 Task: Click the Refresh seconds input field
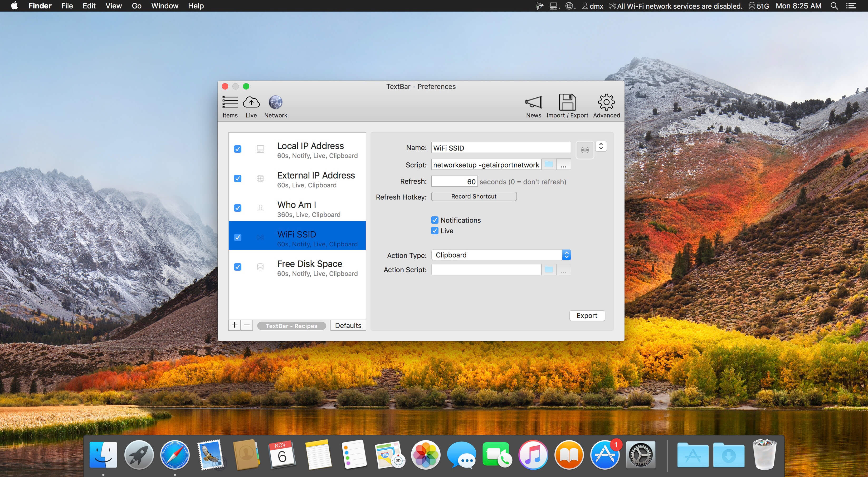point(454,181)
